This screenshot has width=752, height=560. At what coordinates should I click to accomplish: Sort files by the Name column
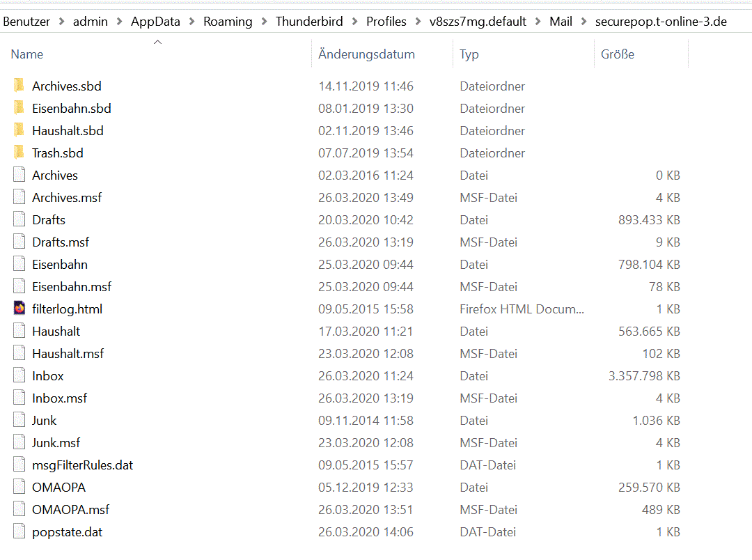click(27, 54)
